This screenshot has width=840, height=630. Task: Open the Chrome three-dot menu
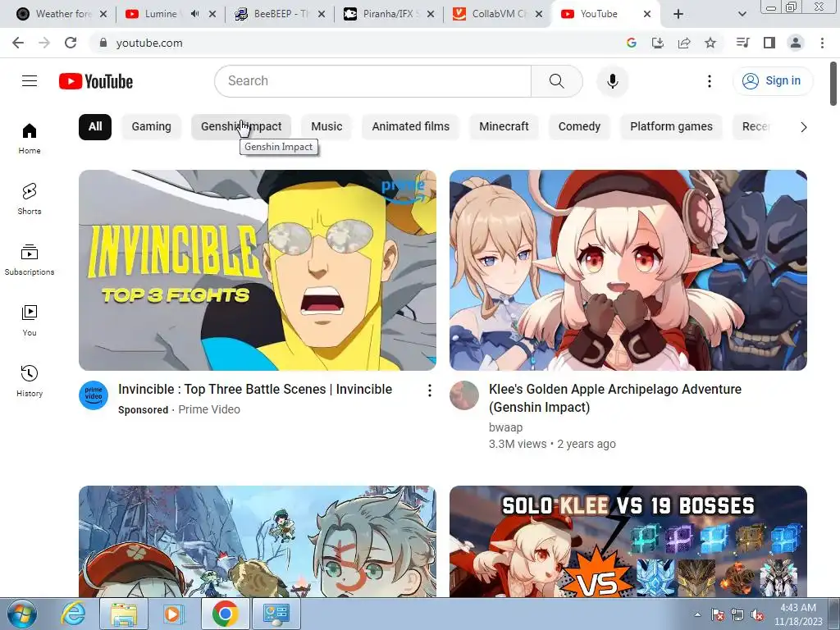coord(822,43)
